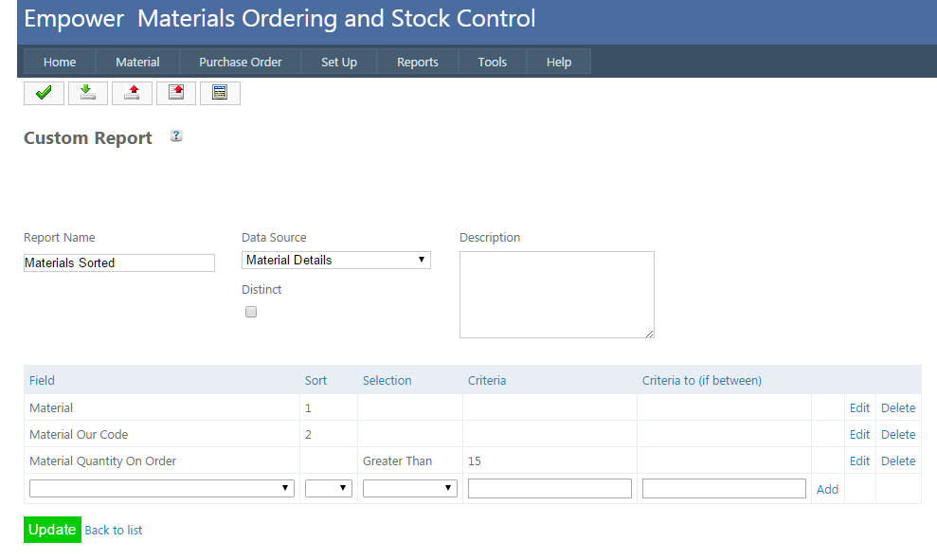The width and height of the screenshot is (937, 560).
Task: Click the table grid toolbar icon
Action: coord(220,93)
